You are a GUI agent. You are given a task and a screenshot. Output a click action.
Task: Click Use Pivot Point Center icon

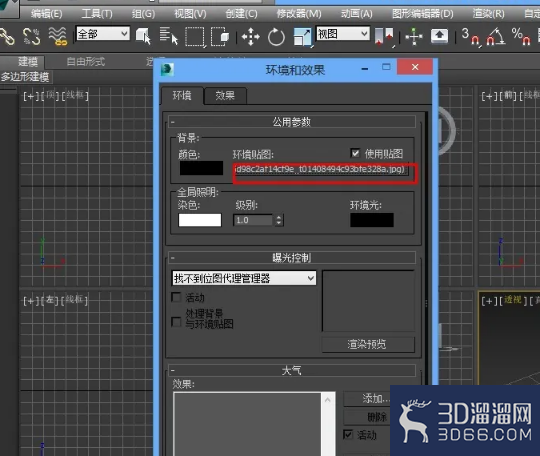tap(384, 37)
